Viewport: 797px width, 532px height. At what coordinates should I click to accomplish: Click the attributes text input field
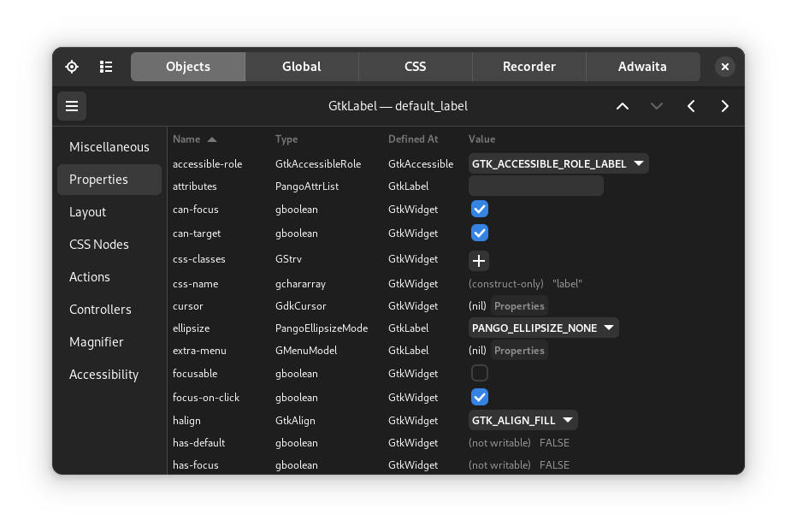click(536, 186)
